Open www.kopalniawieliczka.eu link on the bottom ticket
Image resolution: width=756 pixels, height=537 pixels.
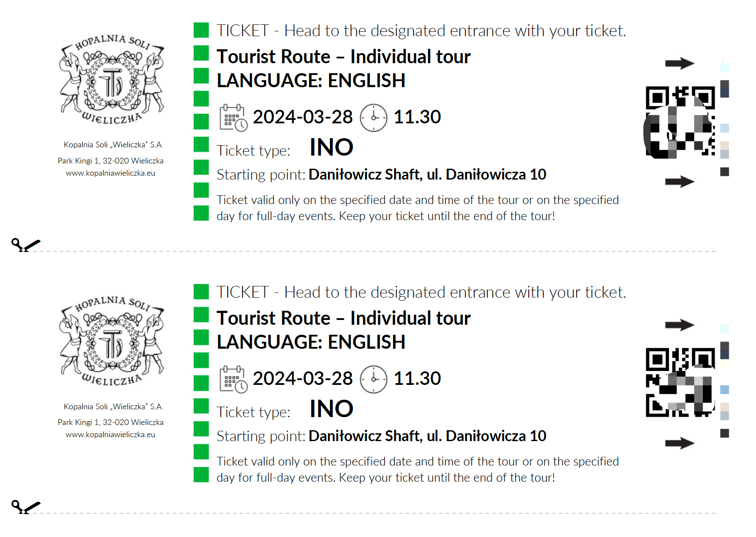coord(110,435)
